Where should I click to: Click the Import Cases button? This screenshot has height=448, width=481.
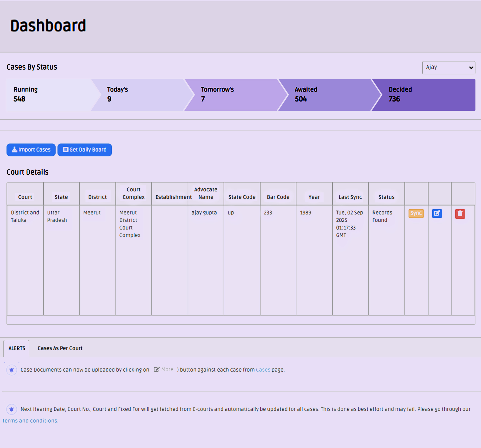point(31,150)
